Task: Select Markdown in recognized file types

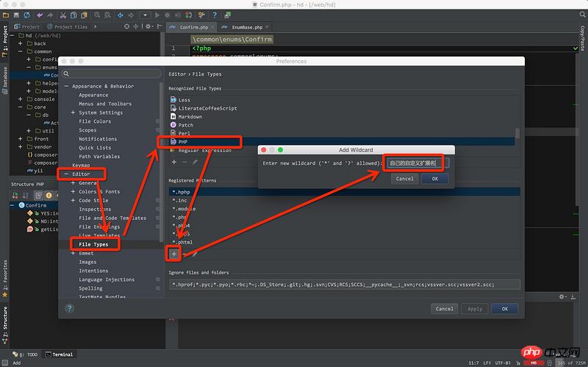Action: (190, 117)
